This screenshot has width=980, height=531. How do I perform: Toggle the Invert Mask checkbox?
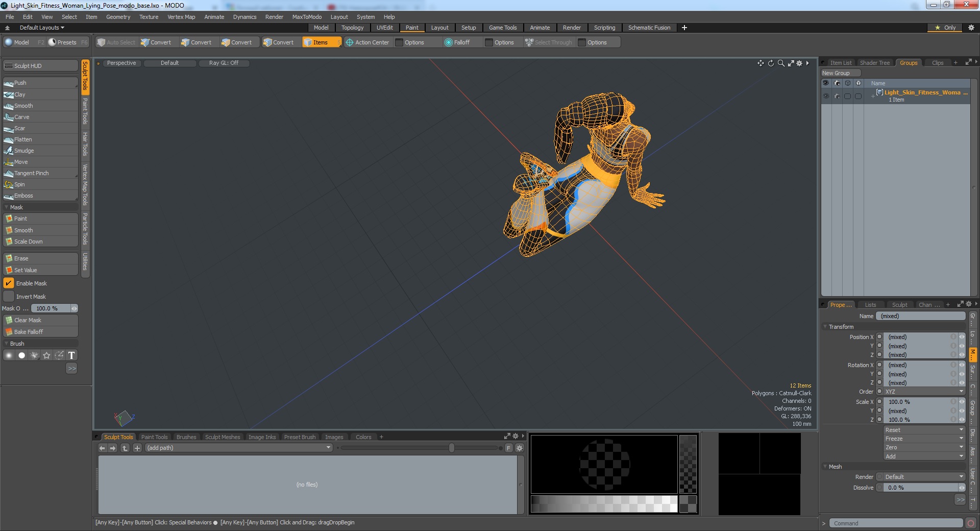[9, 297]
